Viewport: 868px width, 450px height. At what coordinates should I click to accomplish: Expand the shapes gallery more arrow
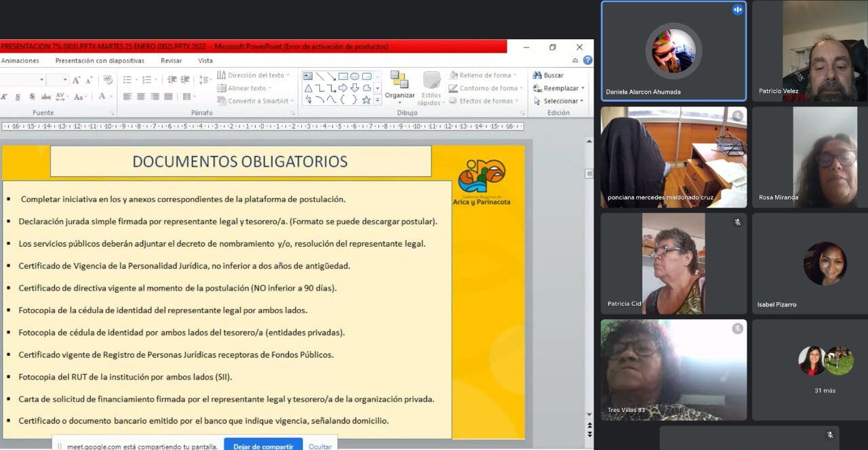(378, 100)
